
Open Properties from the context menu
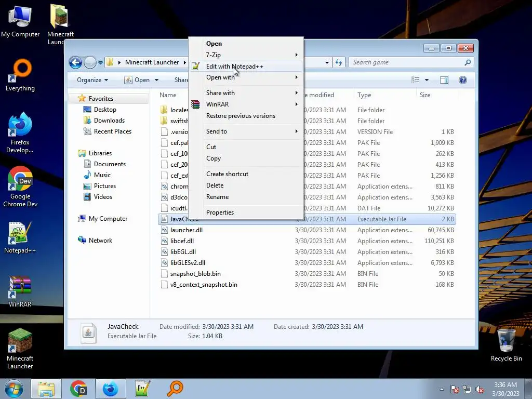(x=246, y=212)
